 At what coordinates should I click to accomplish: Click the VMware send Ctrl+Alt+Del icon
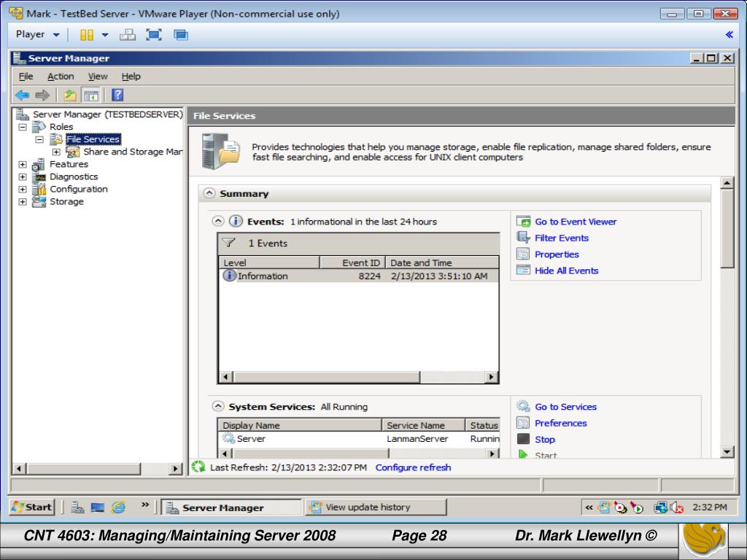127,35
